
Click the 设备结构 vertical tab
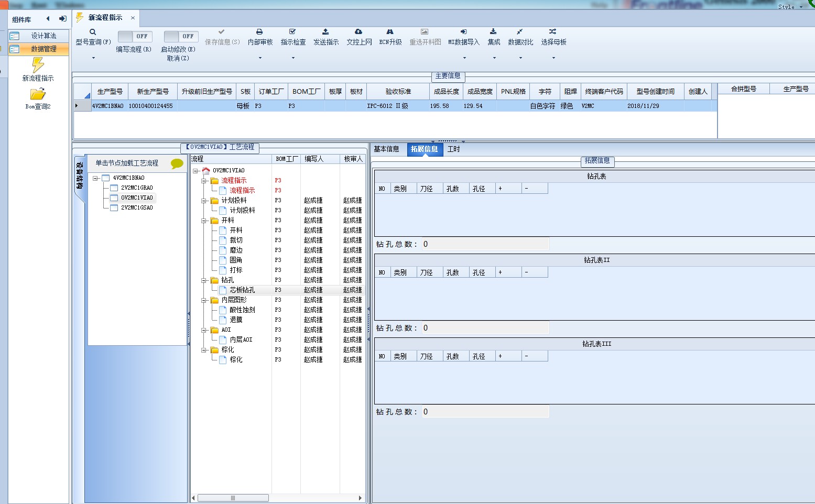click(80, 176)
